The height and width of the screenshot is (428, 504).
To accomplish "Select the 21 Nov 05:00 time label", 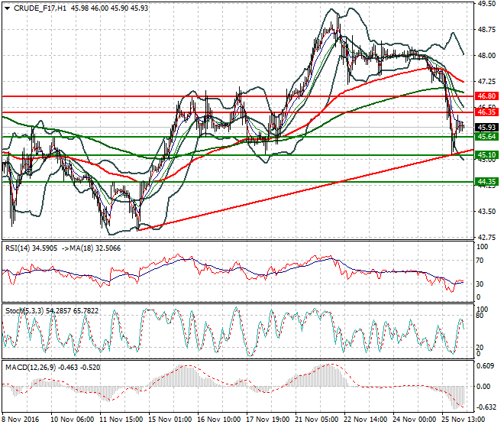I will 317,420.
